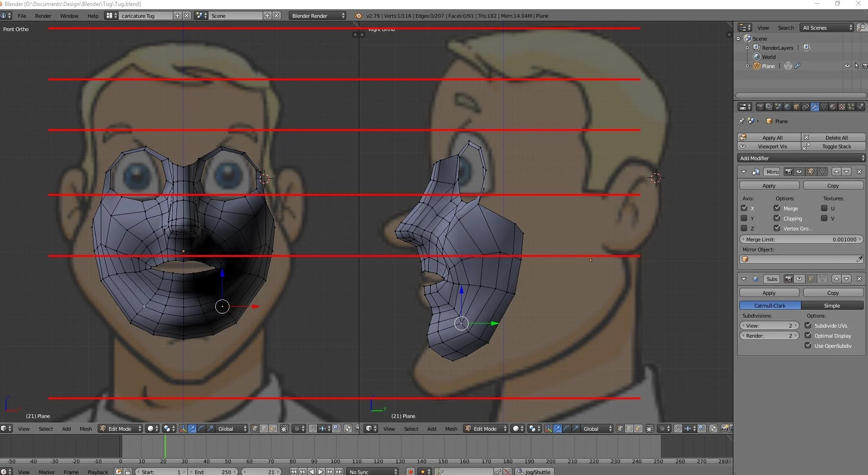Select the Simple subdivision type
Image resolution: width=868 pixels, height=475 pixels.
click(832, 305)
